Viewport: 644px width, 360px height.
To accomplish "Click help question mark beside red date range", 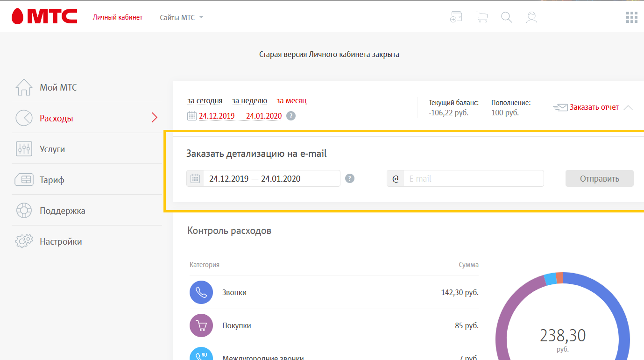I will (x=291, y=116).
